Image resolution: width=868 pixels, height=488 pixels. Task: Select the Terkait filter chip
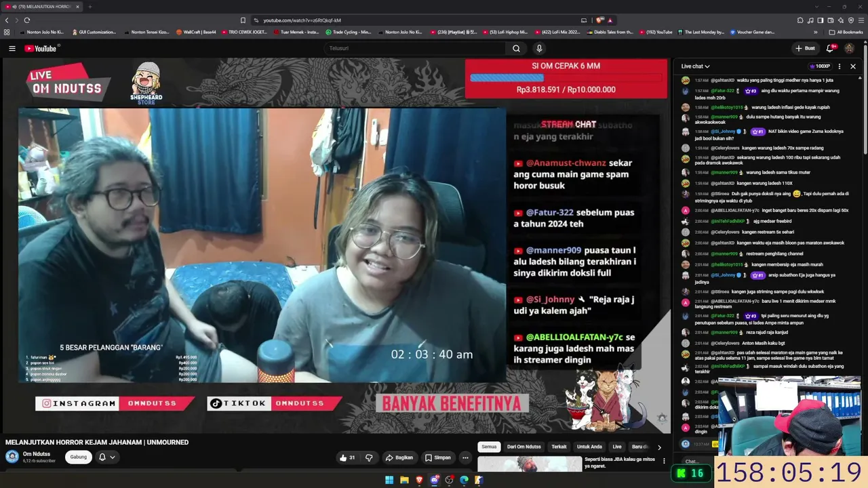[559, 447]
